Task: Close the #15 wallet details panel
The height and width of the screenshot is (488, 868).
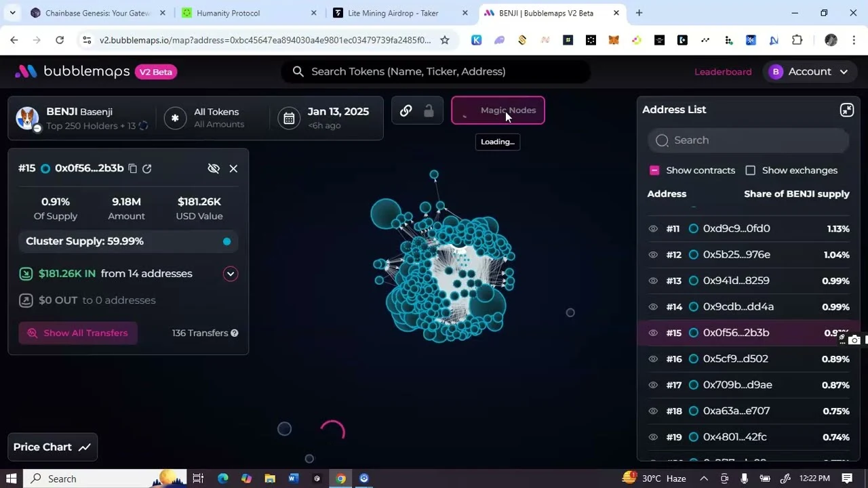Action: (x=233, y=168)
